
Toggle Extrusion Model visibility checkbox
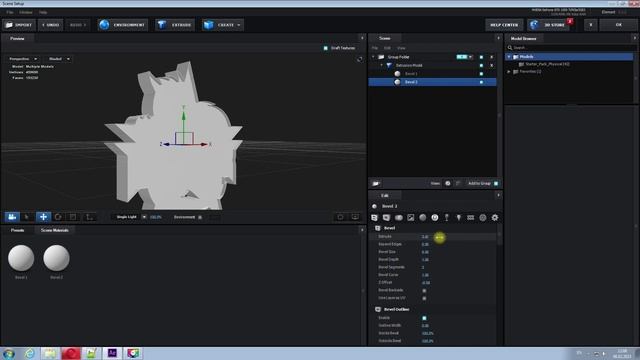tap(481, 65)
